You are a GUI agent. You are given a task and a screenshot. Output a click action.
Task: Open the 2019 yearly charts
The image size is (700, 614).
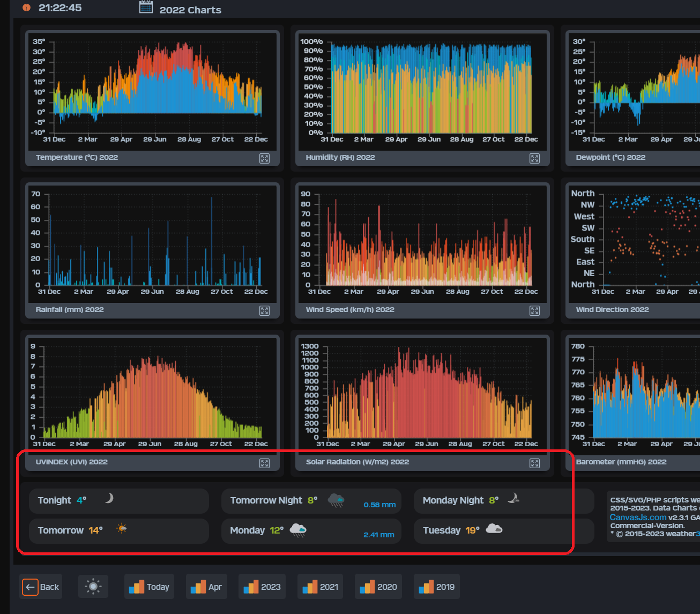pos(437,587)
